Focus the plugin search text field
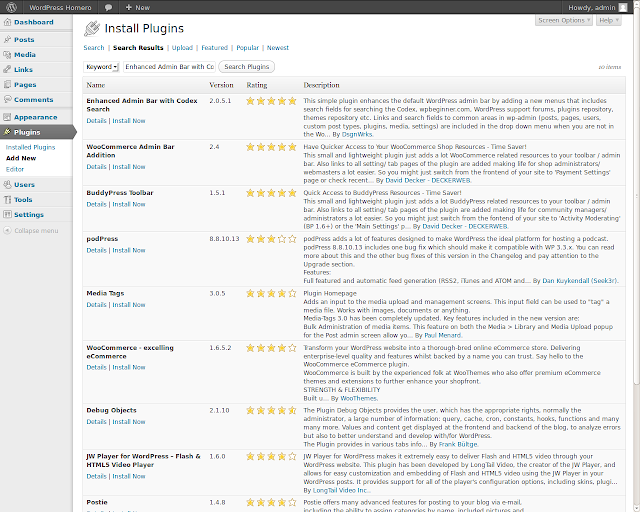This screenshot has width=640, height=512. 169,67
